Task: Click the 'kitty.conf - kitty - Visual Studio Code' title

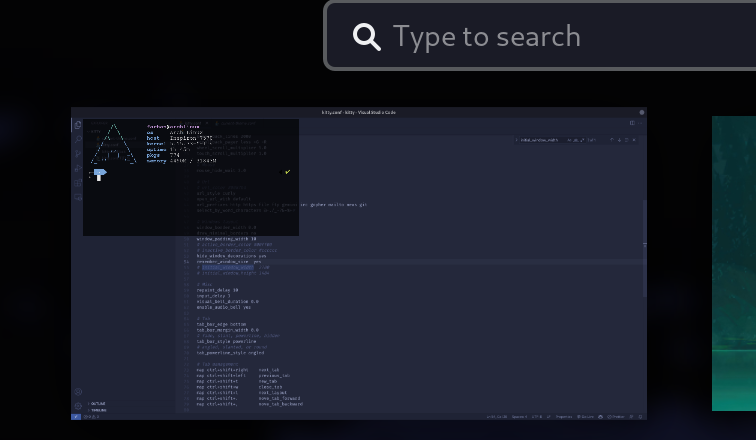Action: point(359,112)
